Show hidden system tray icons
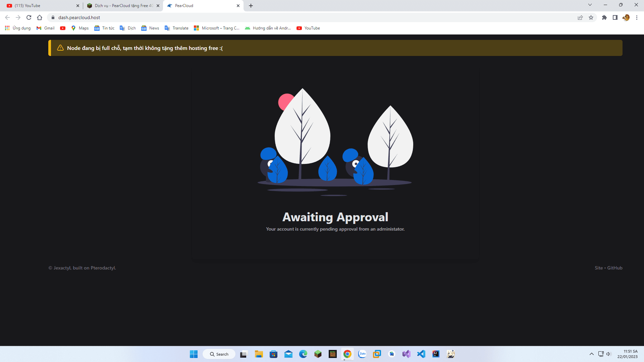The image size is (644, 362). pyautogui.click(x=592, y=354)
